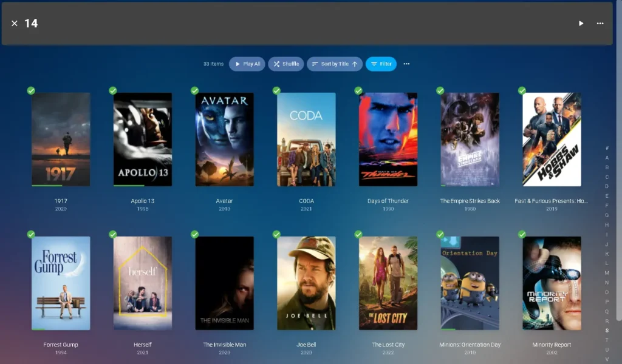Uncheck Minions: Orientation Day checkmark
This screenshot has width=622, height=364.
tap(440, 235)
